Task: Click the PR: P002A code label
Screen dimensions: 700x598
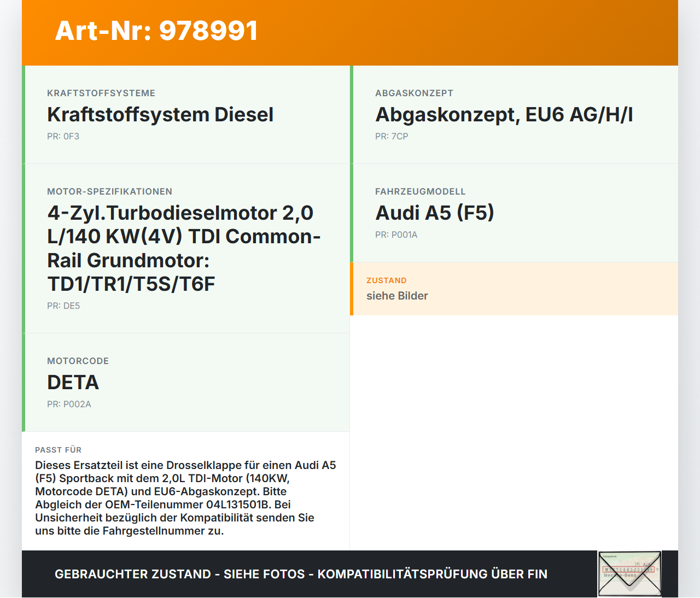Action: tap(69, 404)
